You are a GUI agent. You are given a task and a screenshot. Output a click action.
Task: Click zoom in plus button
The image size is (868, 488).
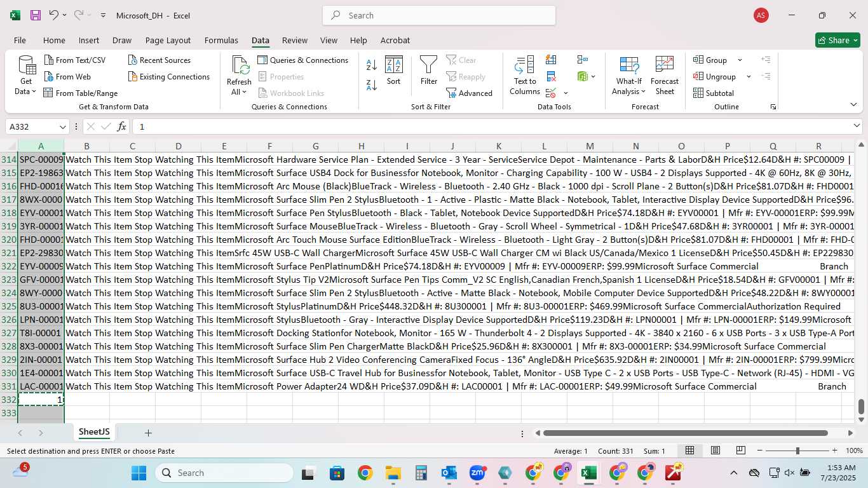(x=836, y=451)
